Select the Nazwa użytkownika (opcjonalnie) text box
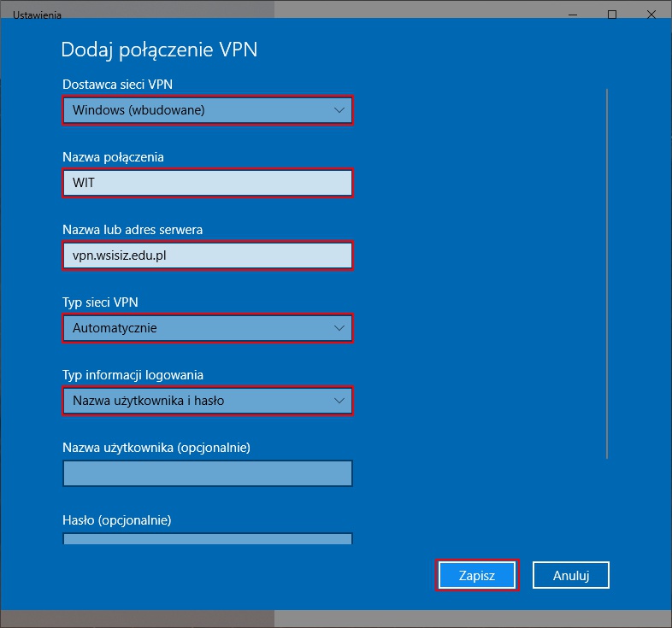This screenshot has height=628, width=672. pos(207,473)
